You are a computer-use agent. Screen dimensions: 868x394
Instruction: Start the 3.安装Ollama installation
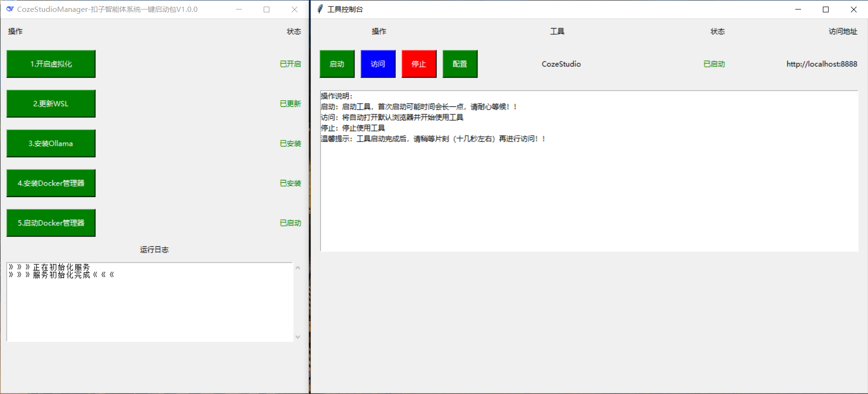[51, 143]
